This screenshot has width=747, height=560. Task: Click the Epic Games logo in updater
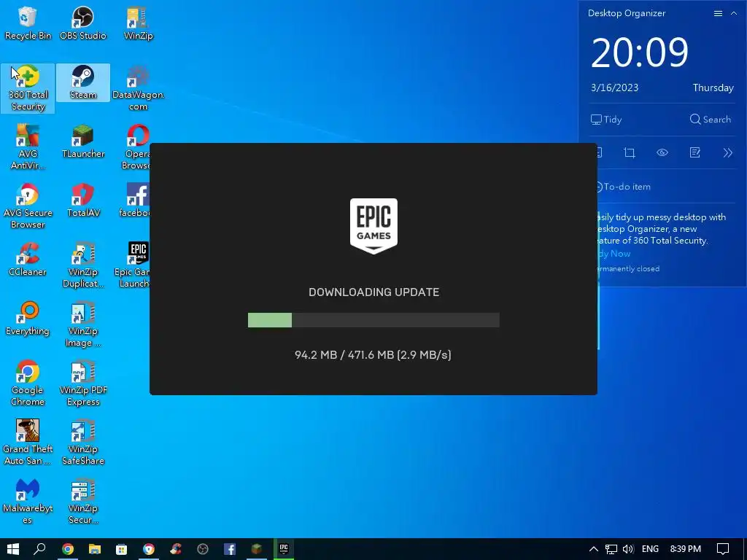(x=373, y=226)
